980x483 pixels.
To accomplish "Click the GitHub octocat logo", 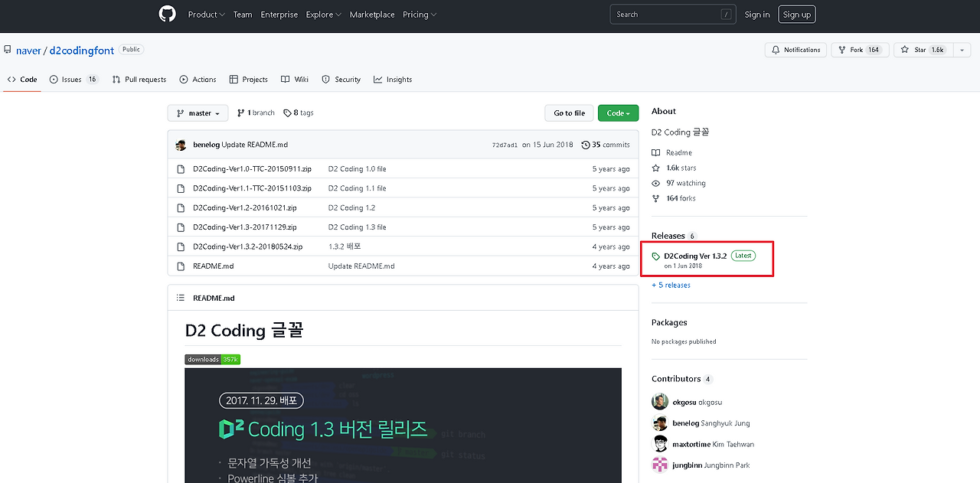I will click(x=167, y=14).
